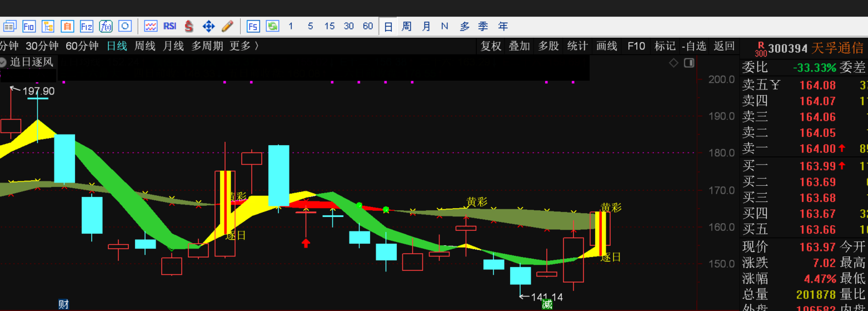868x311 pixels.
Task: Click the 现价 value 163.97
Action: click(817, 246)
